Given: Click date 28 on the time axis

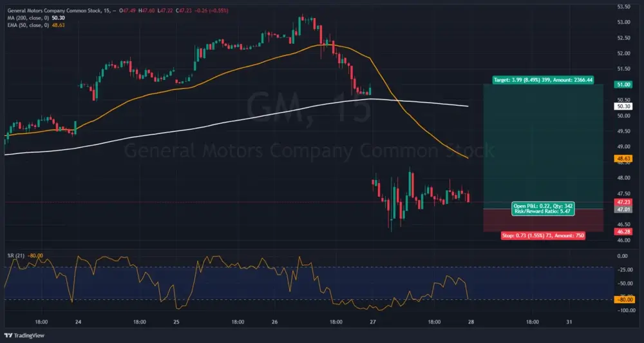Looking at the screenshot, I should tap(471, 322).
